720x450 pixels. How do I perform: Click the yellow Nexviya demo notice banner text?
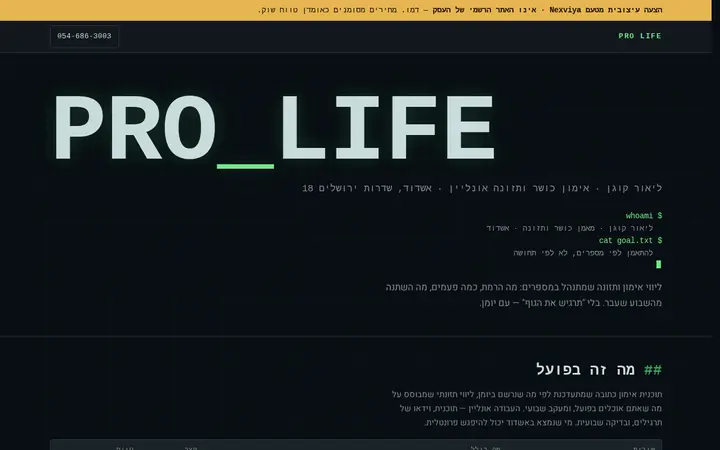coord(460,10)
